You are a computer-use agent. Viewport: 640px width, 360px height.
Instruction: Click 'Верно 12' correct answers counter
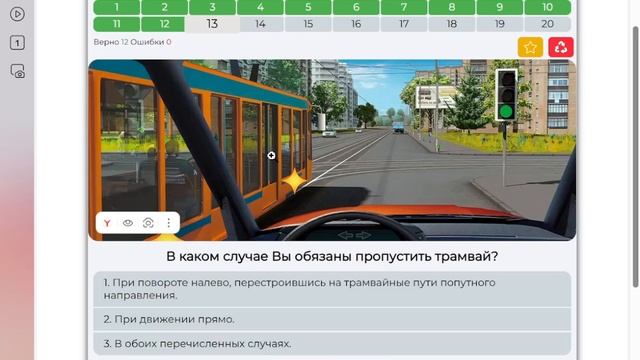(x=111, y=42)
